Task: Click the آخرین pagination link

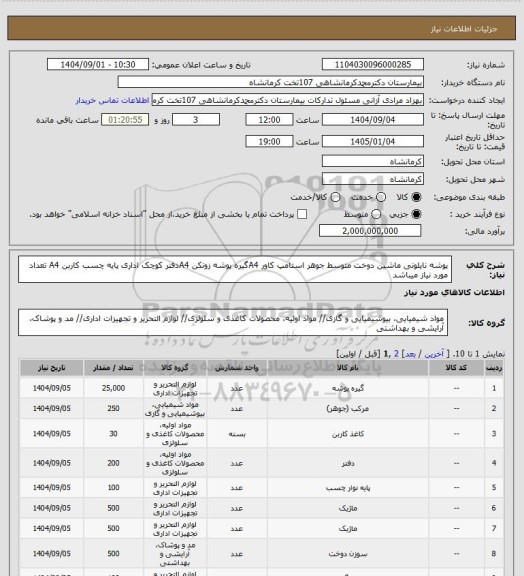Action: click(x=434, y=354)
